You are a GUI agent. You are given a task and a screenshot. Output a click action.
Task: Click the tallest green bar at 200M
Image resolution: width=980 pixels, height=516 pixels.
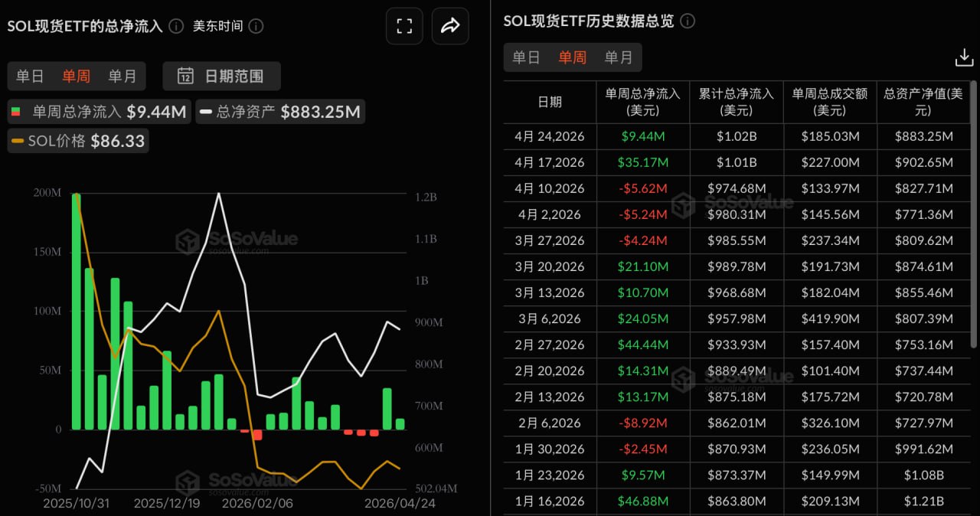[x=77, y=311]
